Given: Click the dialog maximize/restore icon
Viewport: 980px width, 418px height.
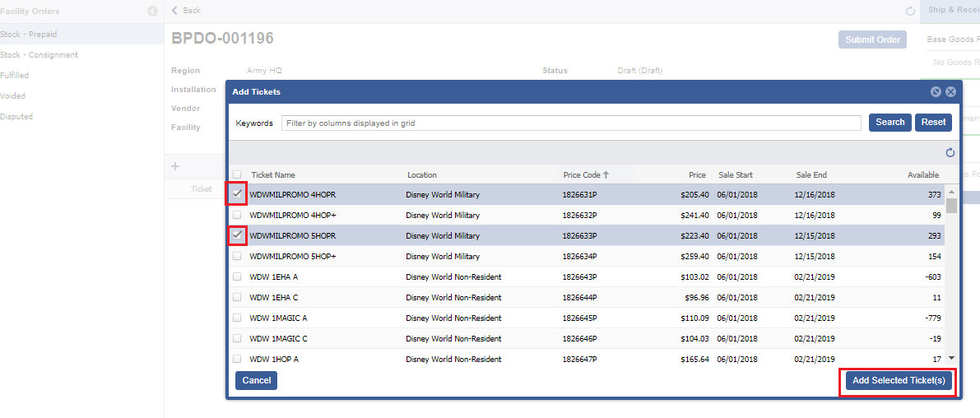Looking at the screenshot, I should (936, 92).
